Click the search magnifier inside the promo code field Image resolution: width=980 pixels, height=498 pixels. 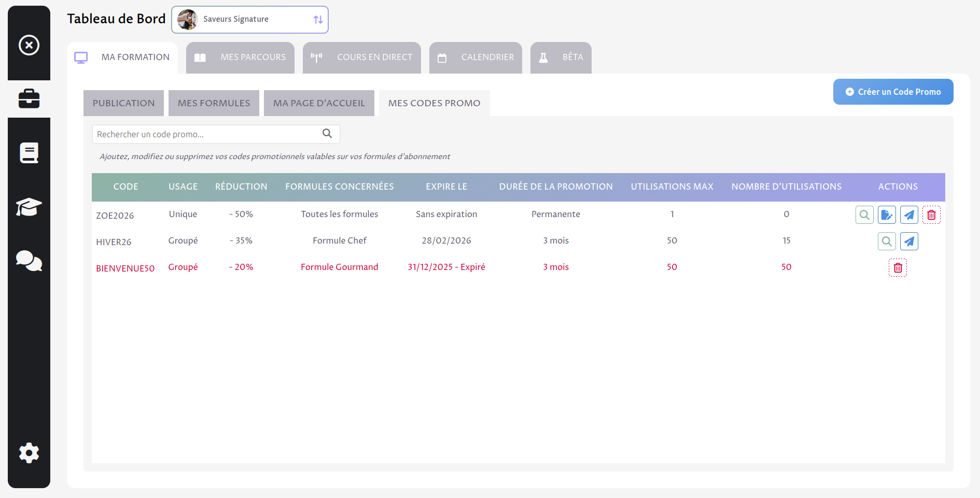click(327, 134)
